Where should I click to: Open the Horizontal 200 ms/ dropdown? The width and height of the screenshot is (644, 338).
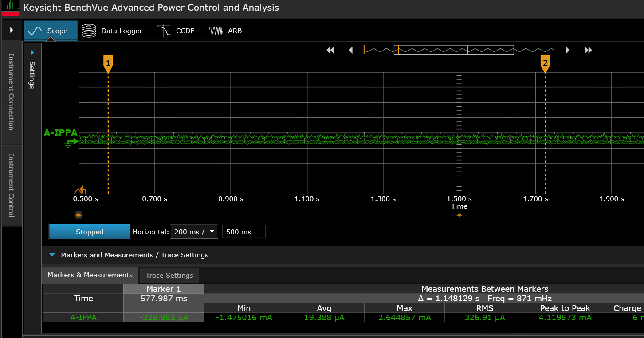click(x=194, y=232)
